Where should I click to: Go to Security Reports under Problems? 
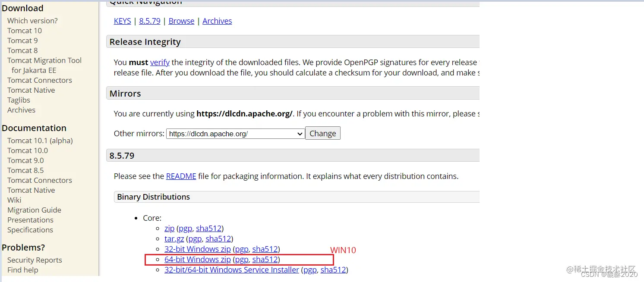[35, 260]
